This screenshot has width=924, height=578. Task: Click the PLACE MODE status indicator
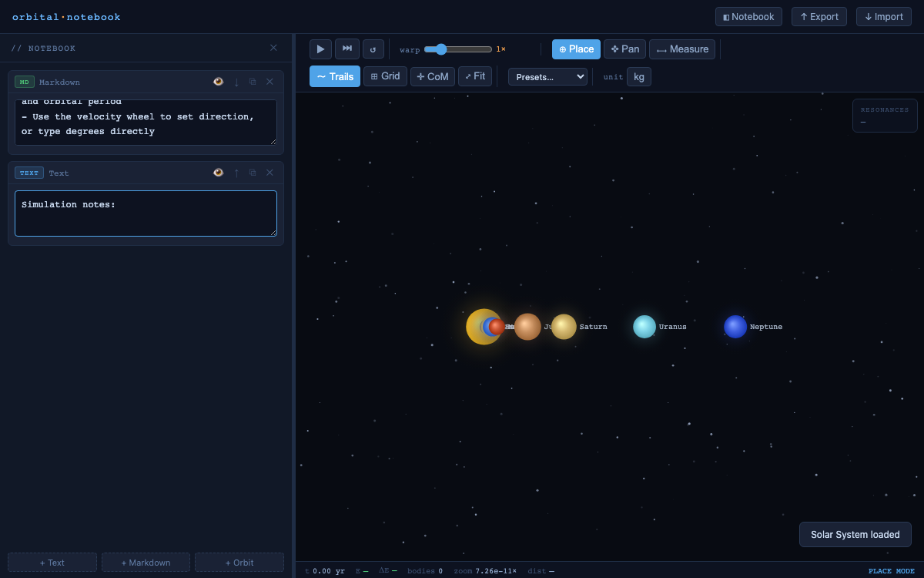892,571
